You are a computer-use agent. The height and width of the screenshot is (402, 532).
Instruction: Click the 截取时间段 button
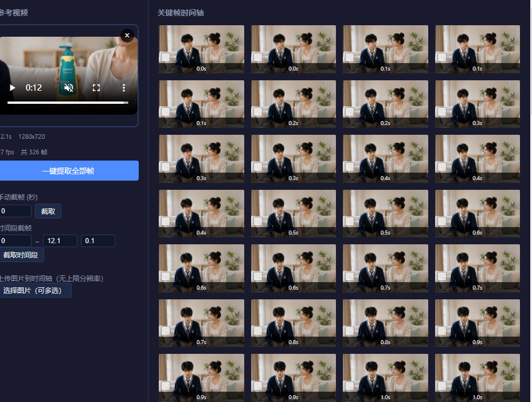(x=21, y=255)
